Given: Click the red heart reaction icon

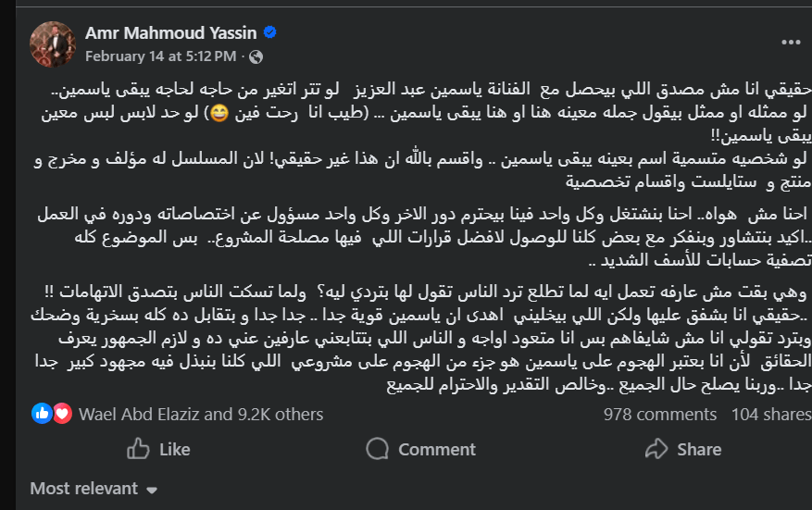Looking at the screenshot, I should pyautogui.click(x=62, y=414).
